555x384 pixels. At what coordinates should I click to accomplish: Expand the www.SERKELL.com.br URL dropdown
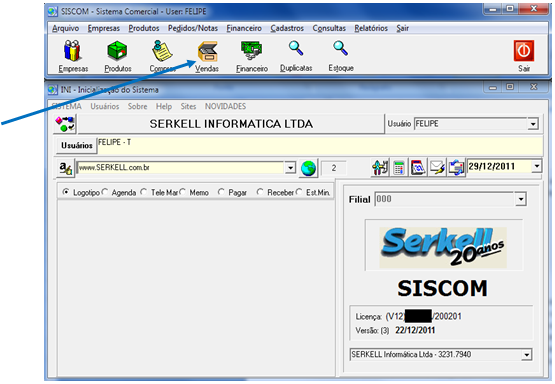290,167
